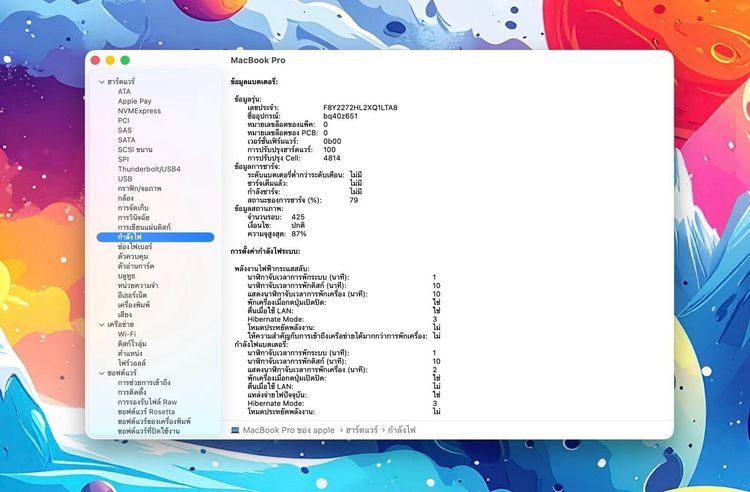
Task: Select การรองรับไฟล์ Raw
Action: tap(147, 402)
